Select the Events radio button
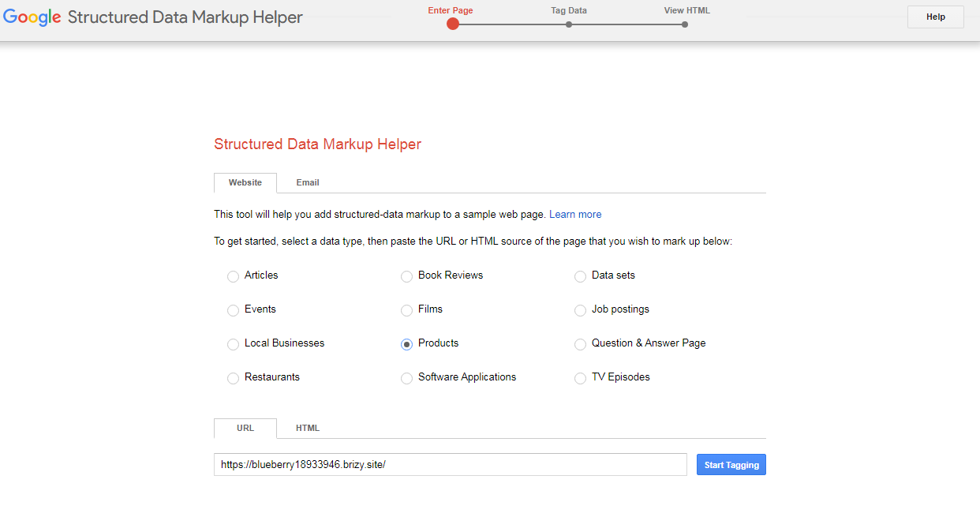Image resolution: width=980 pixels, height=517 pixels. pyautogui.click(x=233, y=310)
